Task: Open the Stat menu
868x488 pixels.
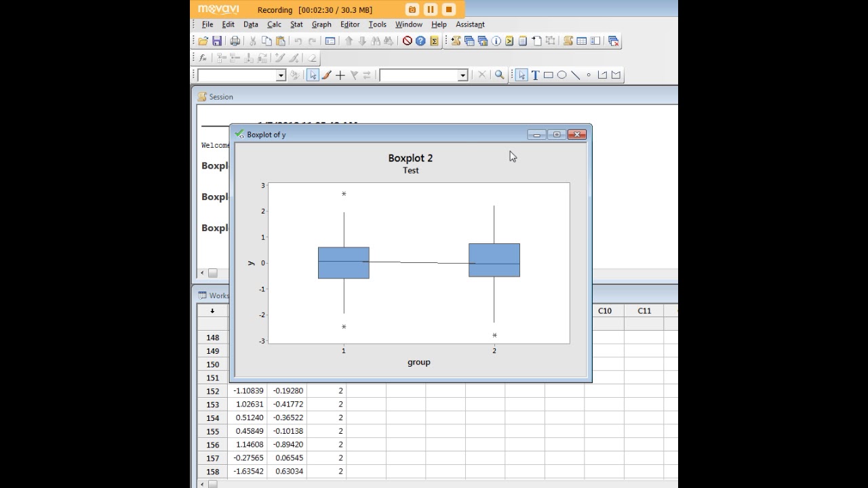Action: click(x=296, y=24)
